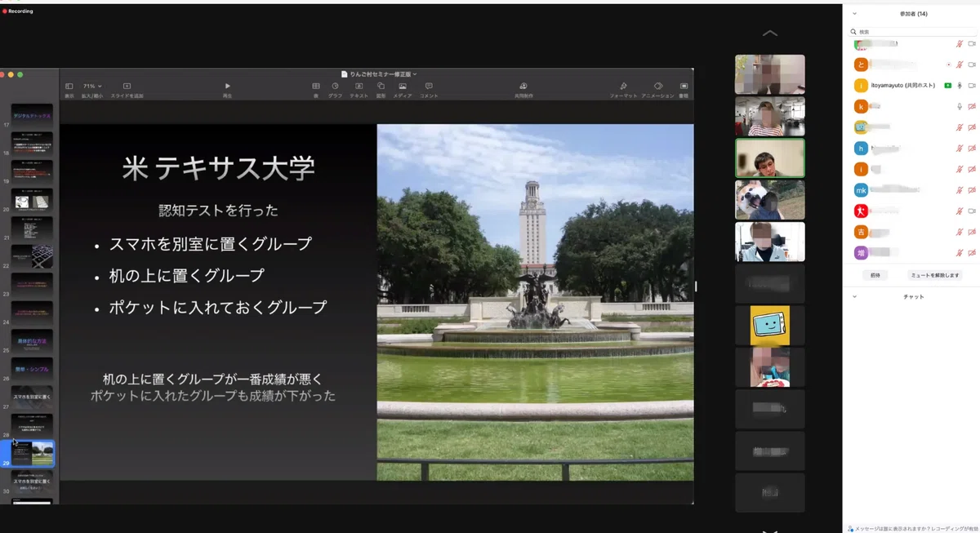Select slide 17 thumbnail デジタルデトックス
Screen dimensions: 980x533
[x=32, y=116]
